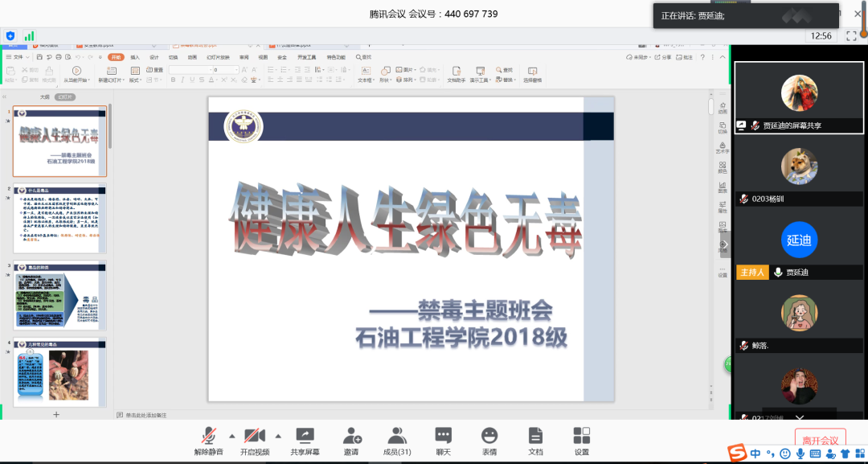Open the 幻灯片放映 ribbon tab
868x464 pixels.
218,57
